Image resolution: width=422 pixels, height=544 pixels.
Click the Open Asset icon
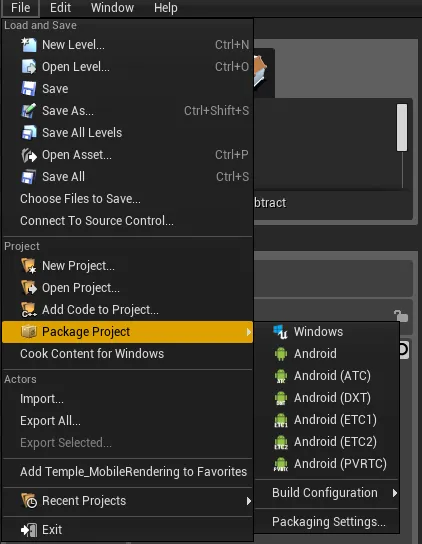tap(28, 155)
